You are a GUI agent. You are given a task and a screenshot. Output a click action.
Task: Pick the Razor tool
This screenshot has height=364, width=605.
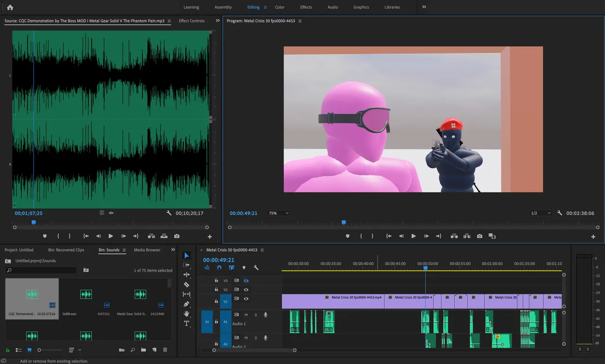click(x=186, y=285)
